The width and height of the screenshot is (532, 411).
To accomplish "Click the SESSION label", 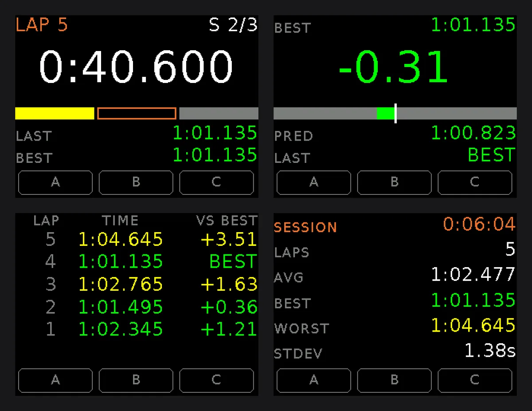I will coord(305,227).
